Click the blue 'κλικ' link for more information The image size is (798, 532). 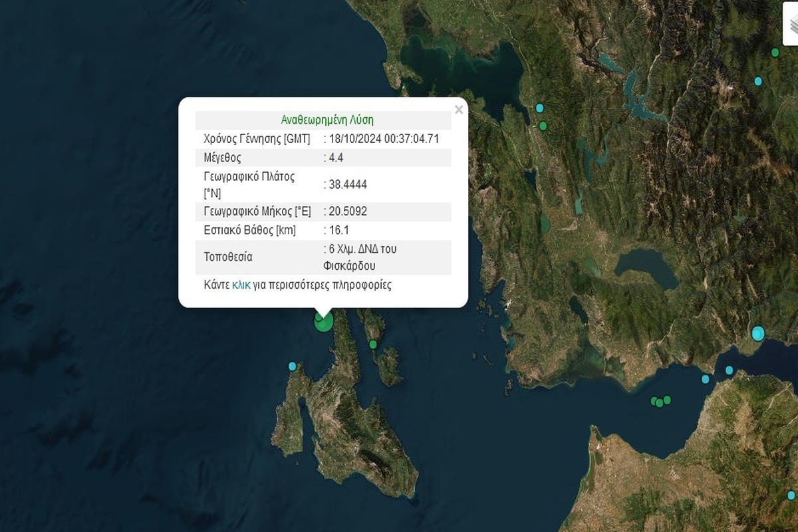pyautogui.click(x=241, y=285)
